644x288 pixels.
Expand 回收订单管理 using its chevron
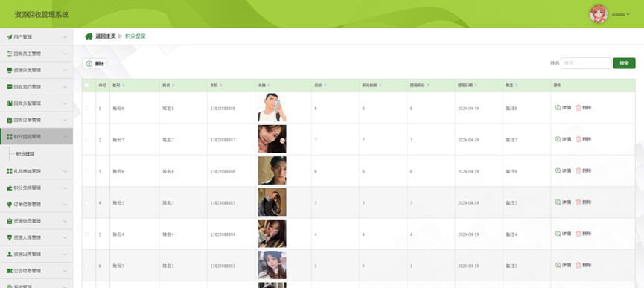point(65,121)
